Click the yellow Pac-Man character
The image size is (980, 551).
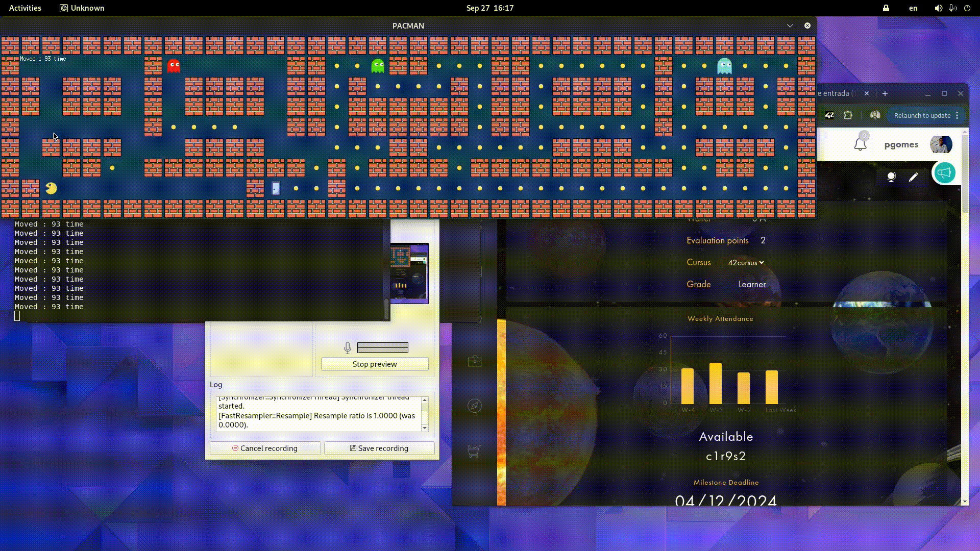pos(51,188)
